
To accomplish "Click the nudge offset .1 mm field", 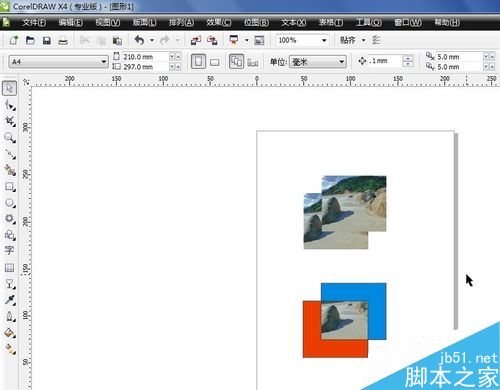I will tap(384, 61).
